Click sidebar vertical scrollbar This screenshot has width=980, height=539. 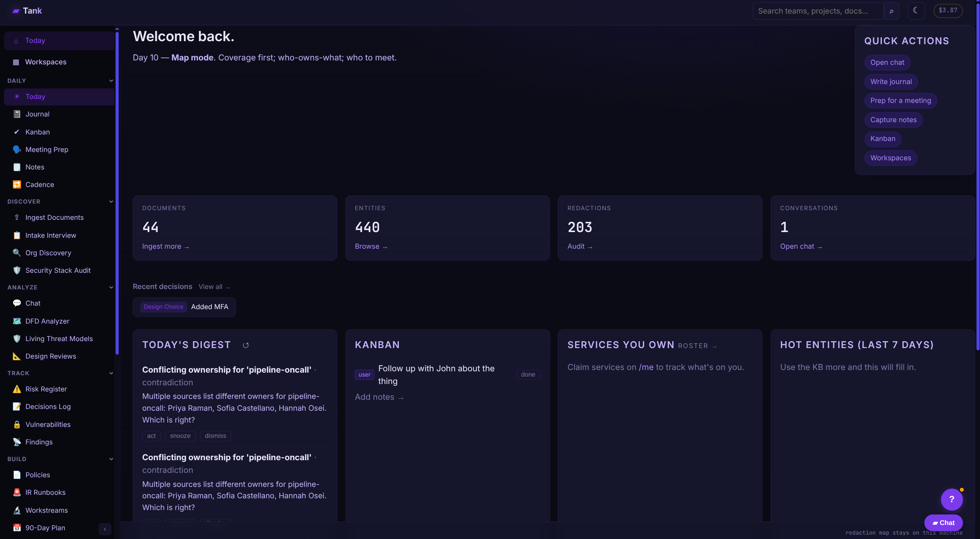tap(117, 193)
